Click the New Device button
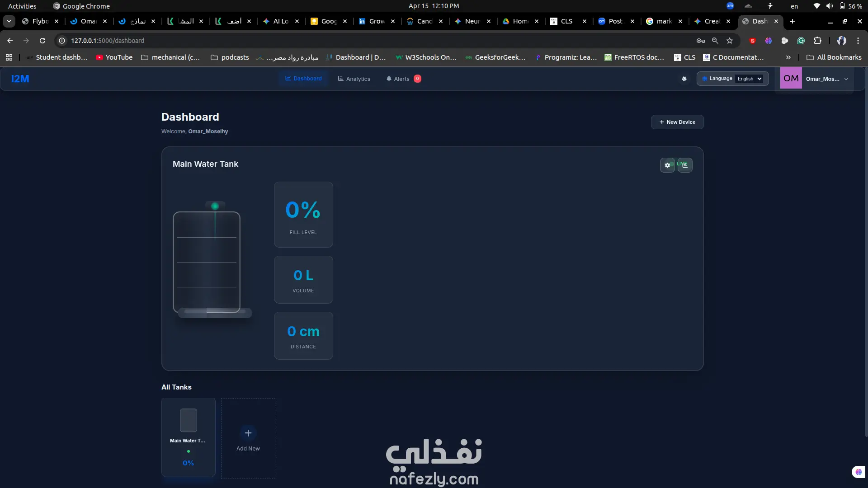 coord(677,122)
